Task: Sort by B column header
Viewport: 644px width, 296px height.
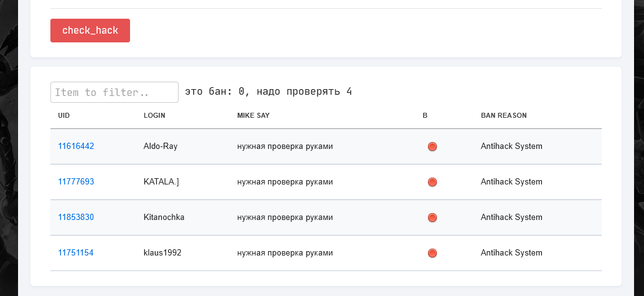Action: coord(425,115)
